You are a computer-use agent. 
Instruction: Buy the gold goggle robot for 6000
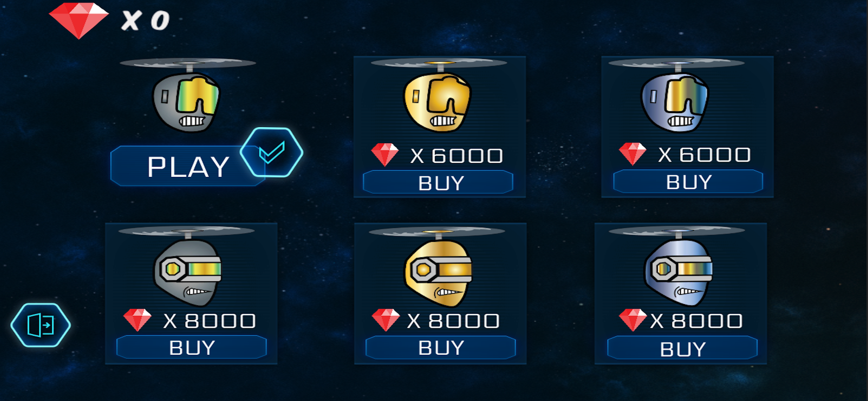click(438, 182)
